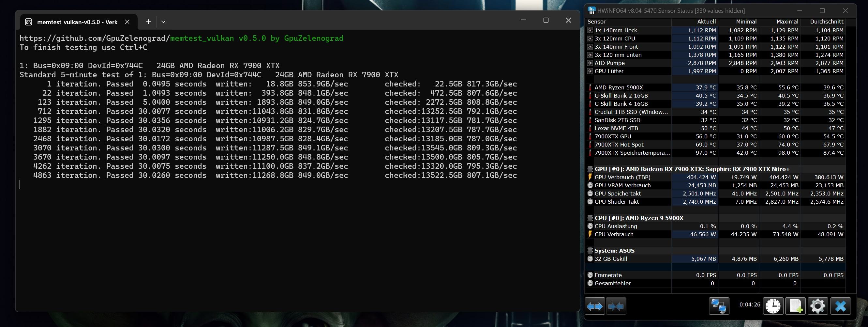
Task: Collapse the GPU [#0] AMD Radeon RX 7900 XTX group
Action: [590, 169]
